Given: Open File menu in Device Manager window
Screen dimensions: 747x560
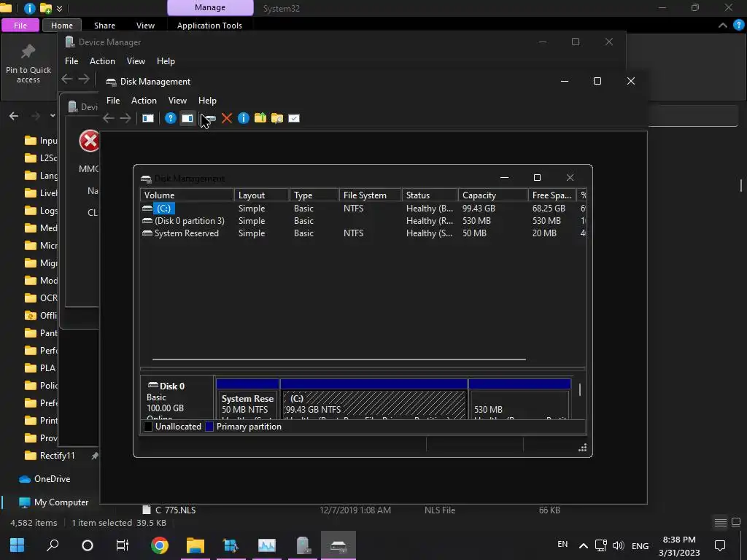Looking at the screenshot, I should pos(71,61).
